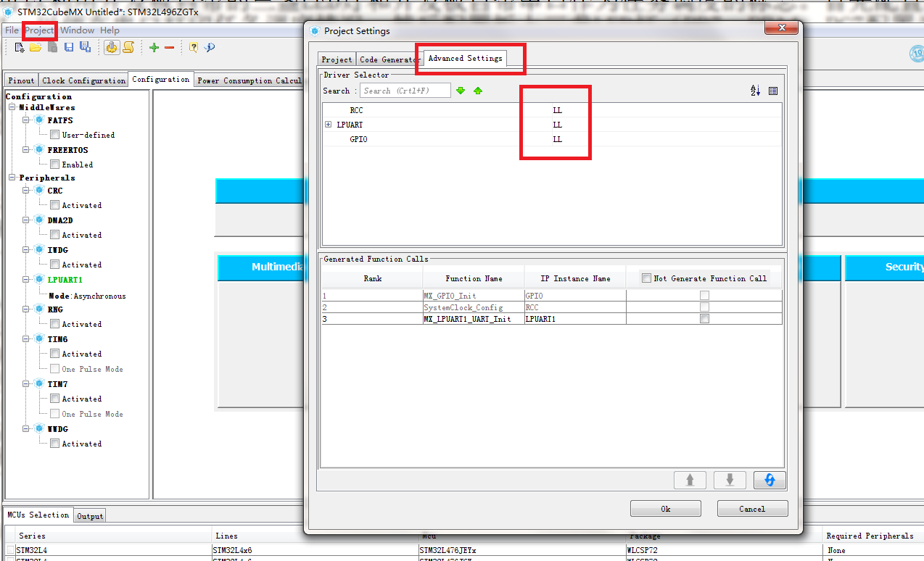Screen dimensions: 924x561
Task: Collapse the FATFS tree node
Action: 26,120
